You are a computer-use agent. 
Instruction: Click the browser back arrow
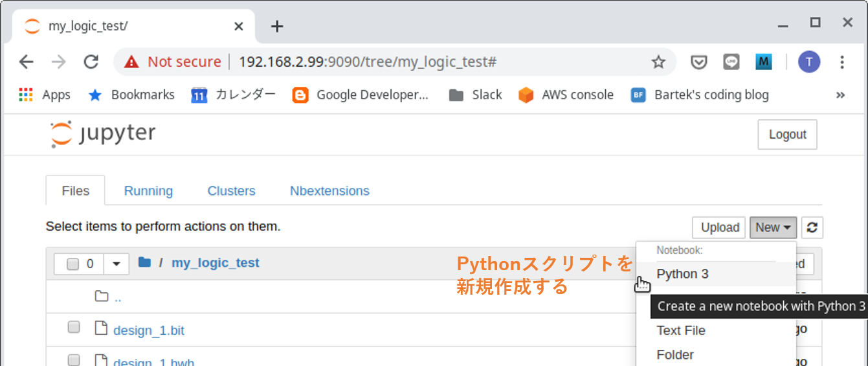tap(26, 62)
